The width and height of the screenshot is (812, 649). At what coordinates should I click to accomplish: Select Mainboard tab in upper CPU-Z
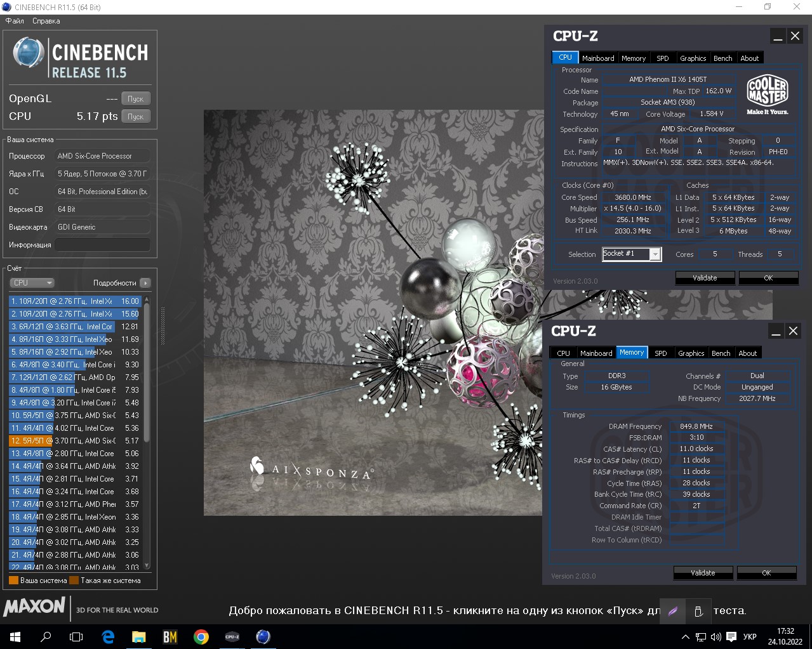pyautogui.click(x=598, y=58)
